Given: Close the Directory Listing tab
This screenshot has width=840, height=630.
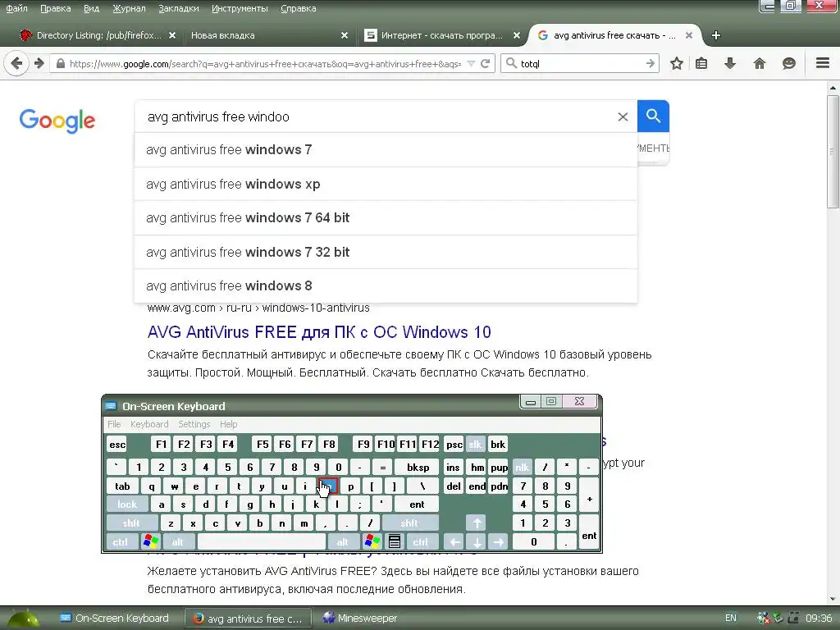Looking at the screenshot, I should [172, 35].
